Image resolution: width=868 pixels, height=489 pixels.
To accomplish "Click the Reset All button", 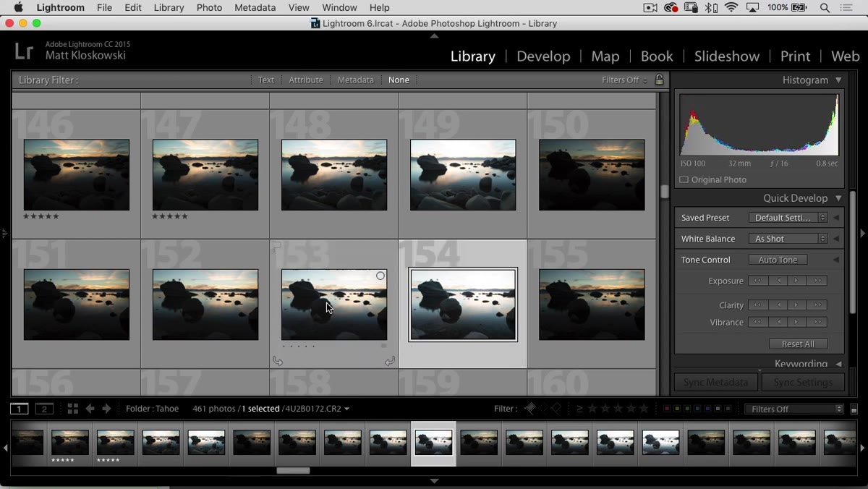I will [798, 344].
